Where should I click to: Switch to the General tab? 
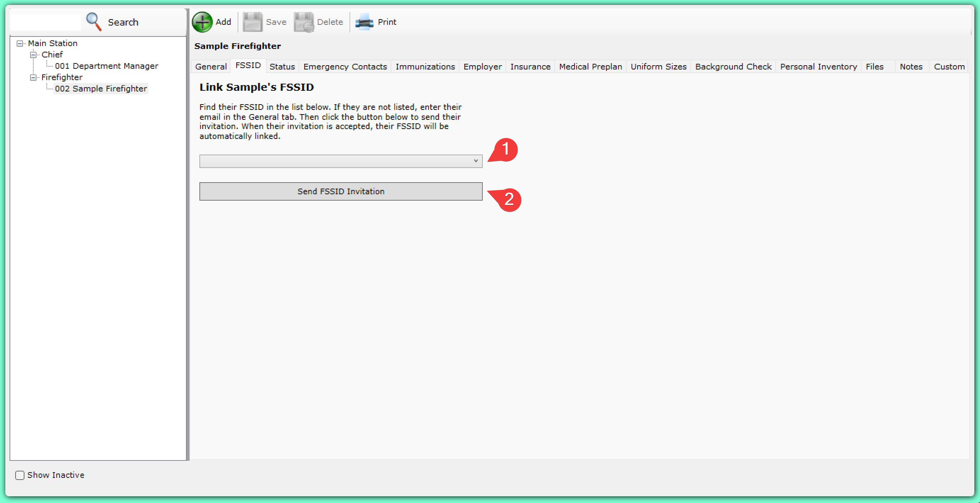pos(211,67)
